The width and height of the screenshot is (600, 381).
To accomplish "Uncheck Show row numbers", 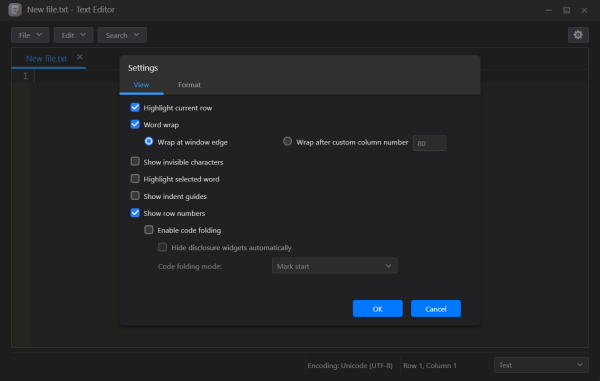I will (135, 213).
